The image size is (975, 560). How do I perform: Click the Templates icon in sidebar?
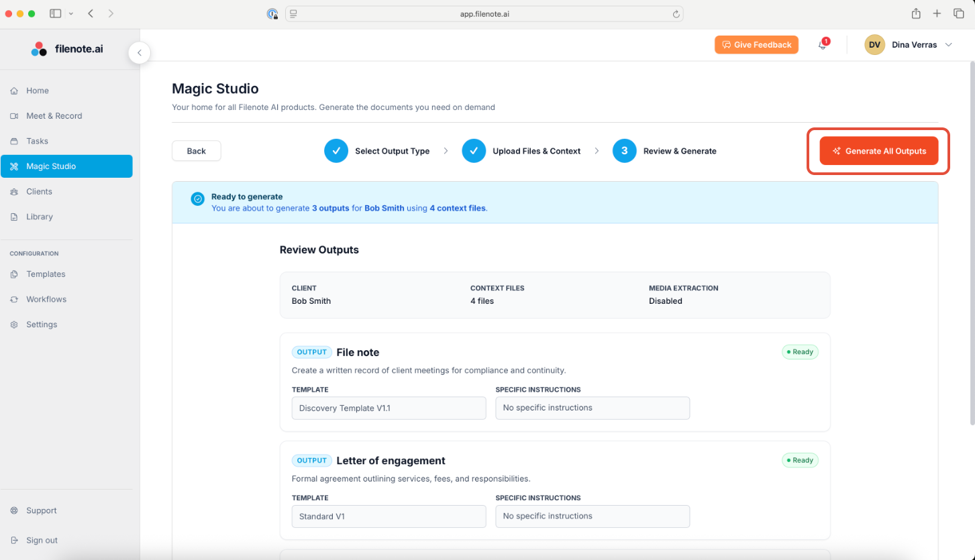[x=14, y=274]
